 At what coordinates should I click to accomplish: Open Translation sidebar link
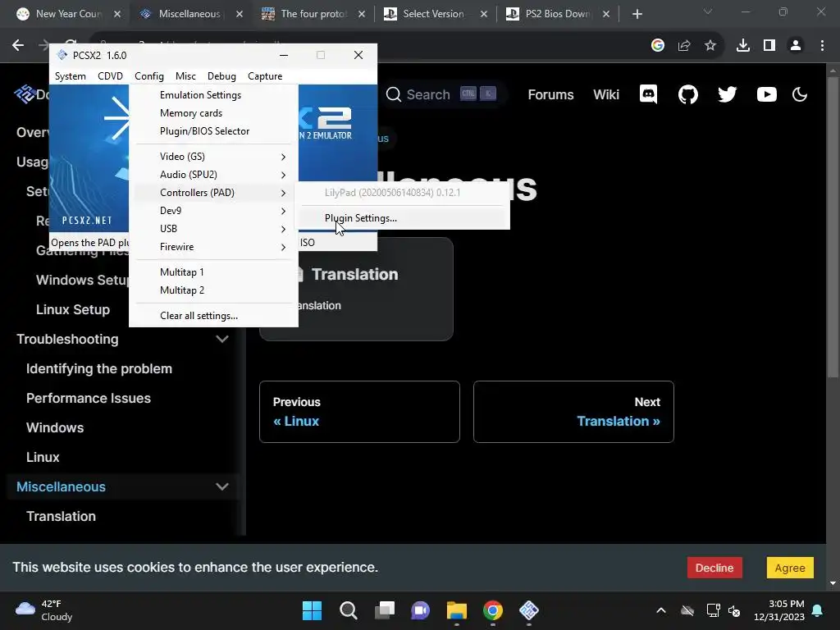[x=61, y=517]
